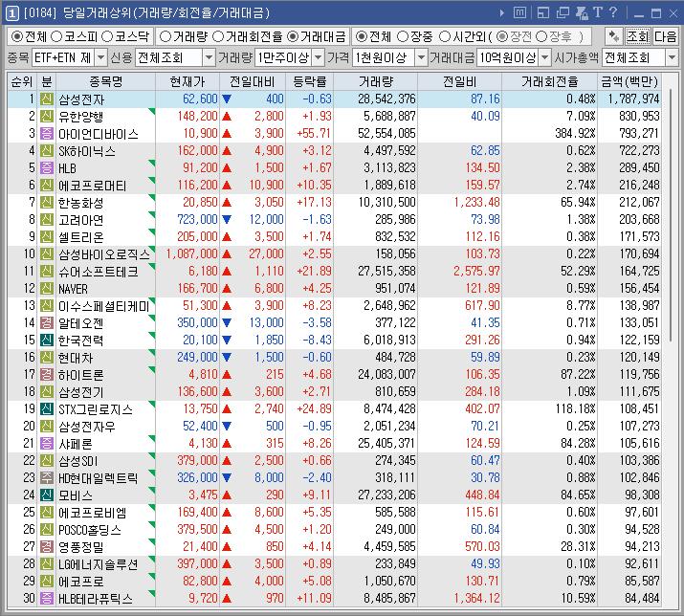This screenshot has height=616, width=684.
Task: Click the duplicate window icon in title bar
Action: [x=563, y=13]
